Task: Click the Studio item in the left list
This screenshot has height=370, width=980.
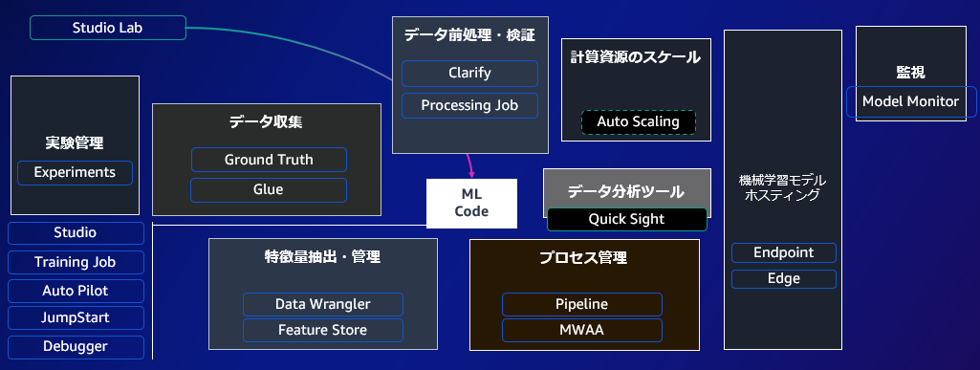Action: coord(76,233)
